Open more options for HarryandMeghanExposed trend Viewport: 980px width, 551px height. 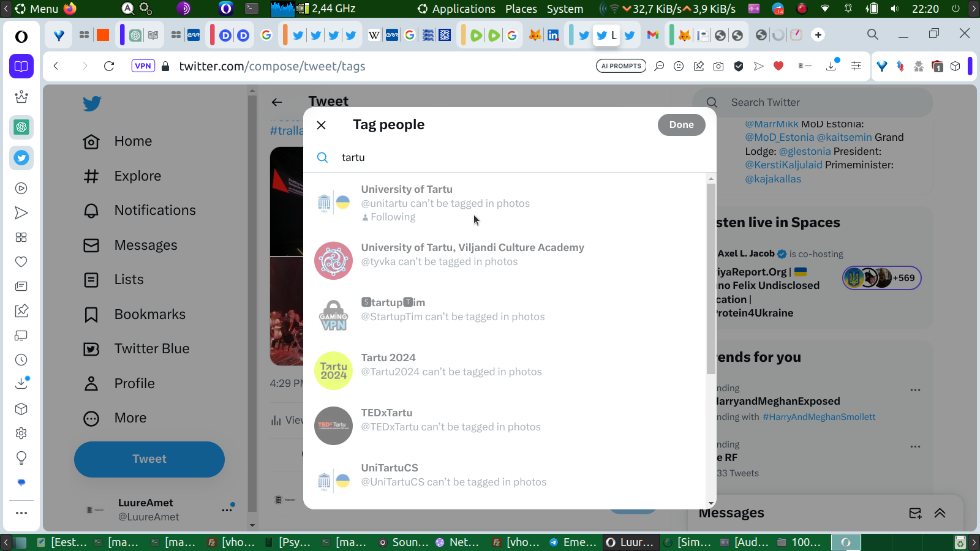pyautogui.click(x=915, y=390)
